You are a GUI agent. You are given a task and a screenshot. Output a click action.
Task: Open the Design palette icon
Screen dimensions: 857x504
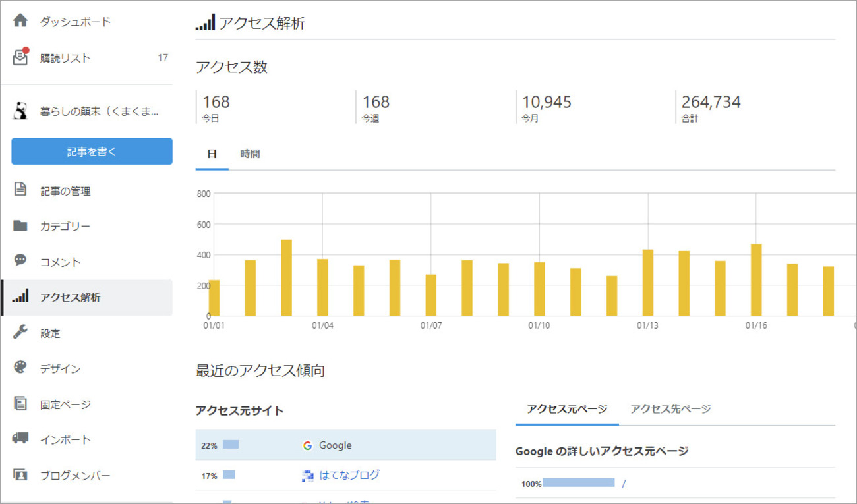(x=20, y=368)
